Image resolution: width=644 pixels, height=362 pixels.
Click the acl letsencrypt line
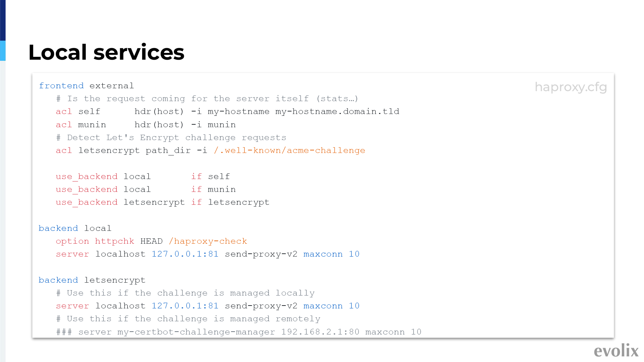[210, 150]
